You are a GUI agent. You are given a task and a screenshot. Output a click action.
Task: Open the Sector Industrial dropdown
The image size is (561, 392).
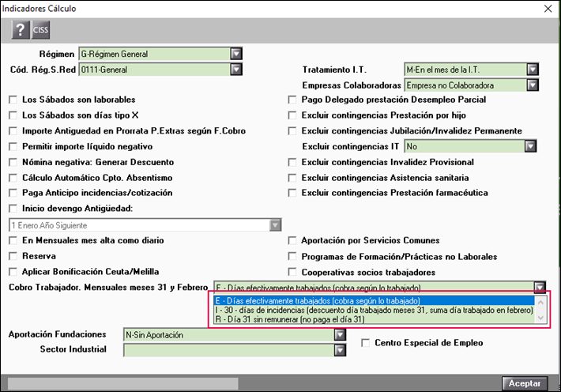340,350
